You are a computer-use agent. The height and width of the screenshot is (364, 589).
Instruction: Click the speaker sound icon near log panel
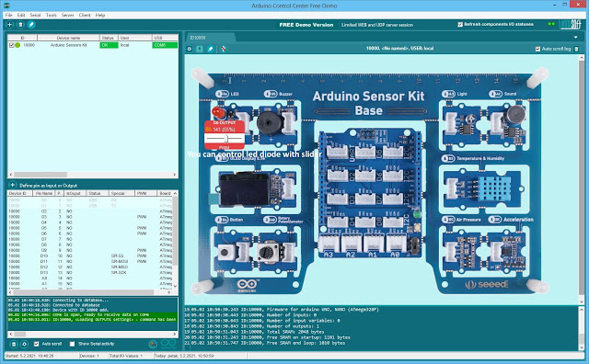[153, 344]
